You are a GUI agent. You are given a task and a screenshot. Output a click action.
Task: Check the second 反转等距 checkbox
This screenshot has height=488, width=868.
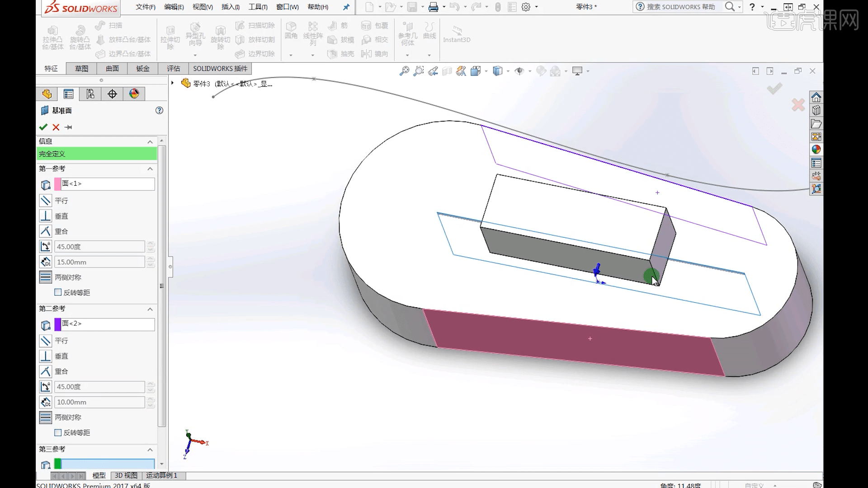click(x=57, y=432)
